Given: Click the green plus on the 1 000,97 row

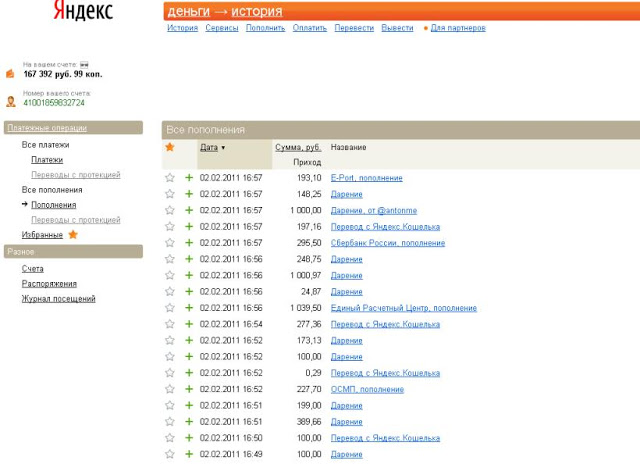Looking at the screenshot, I should coord(189,275).
